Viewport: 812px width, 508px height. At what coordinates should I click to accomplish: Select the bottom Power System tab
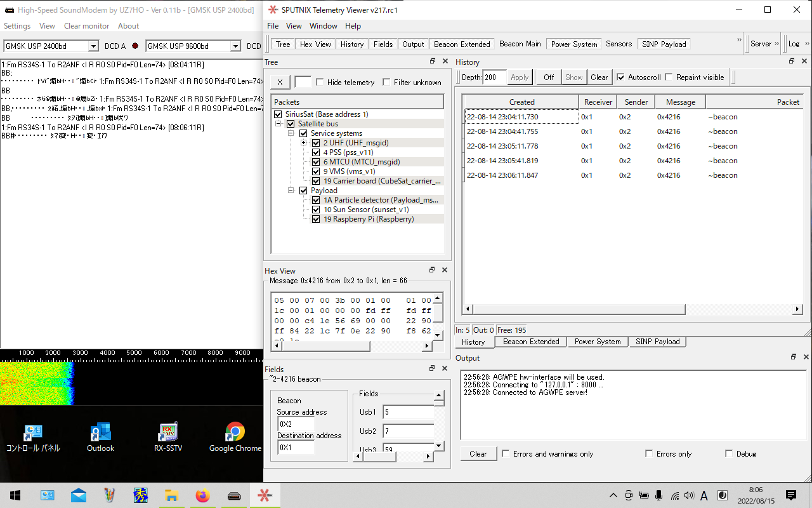[x=598, y=342]
